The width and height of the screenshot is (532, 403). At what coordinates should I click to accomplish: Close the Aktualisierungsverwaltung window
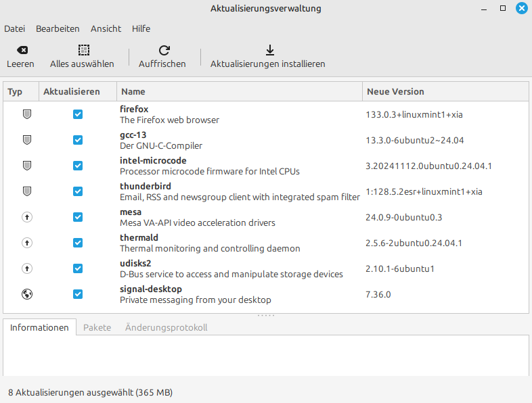522,8
